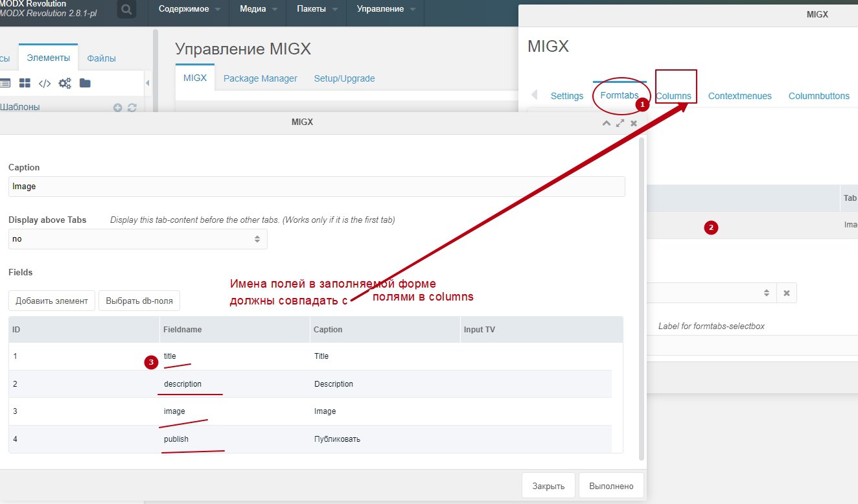Show templates via list-style icon in Elements toolbar
This screenshot has height=504, width=858.
(5, 83)
